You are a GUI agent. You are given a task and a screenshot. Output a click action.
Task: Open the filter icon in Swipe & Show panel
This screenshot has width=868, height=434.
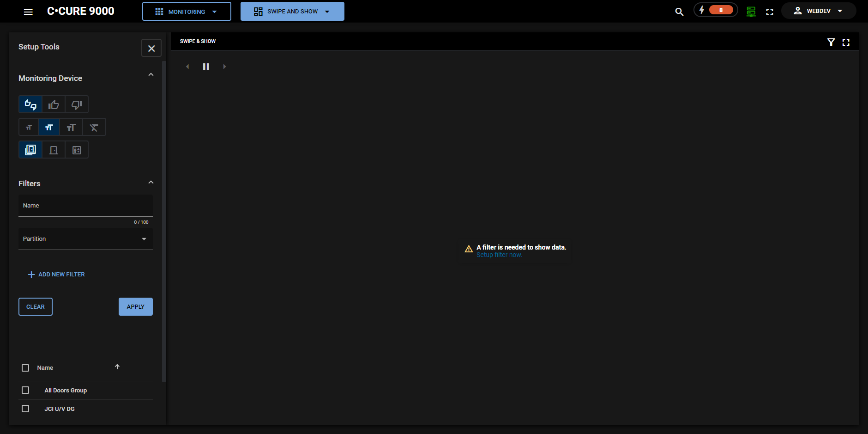pyautogui.click(x=831, y=42)
